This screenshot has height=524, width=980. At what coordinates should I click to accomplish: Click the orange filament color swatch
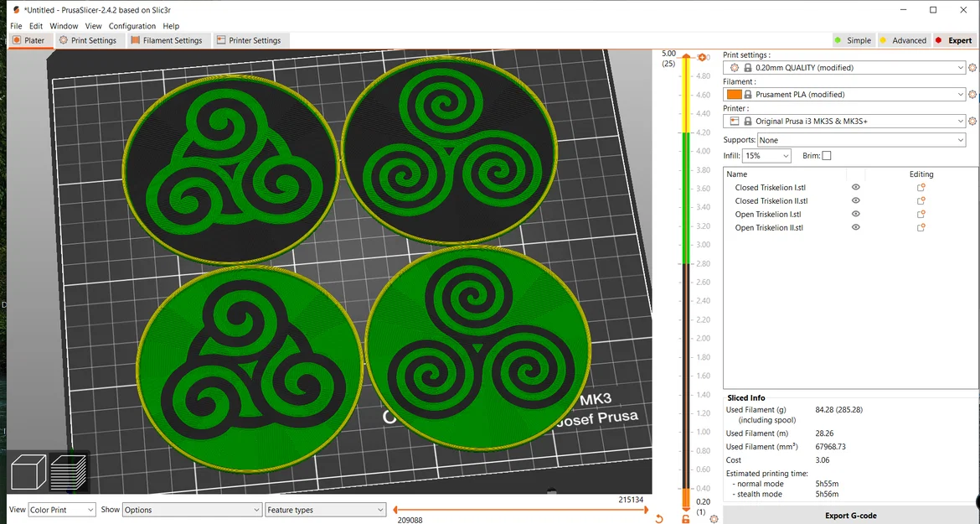[x=735, y=95]
